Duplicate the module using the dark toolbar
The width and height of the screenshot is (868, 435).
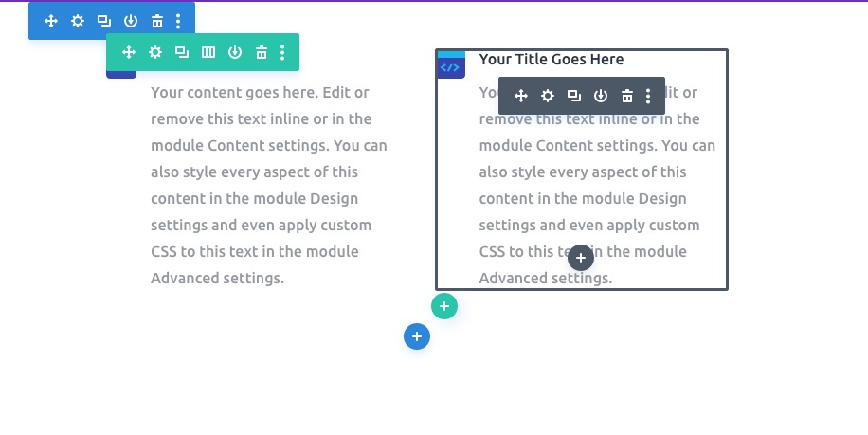click(x=574, y=96)
